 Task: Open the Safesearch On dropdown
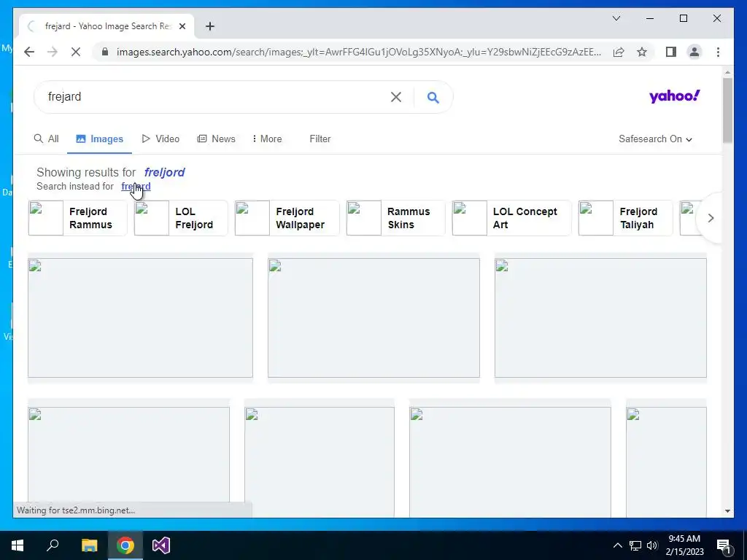click(x=656, y=139)
